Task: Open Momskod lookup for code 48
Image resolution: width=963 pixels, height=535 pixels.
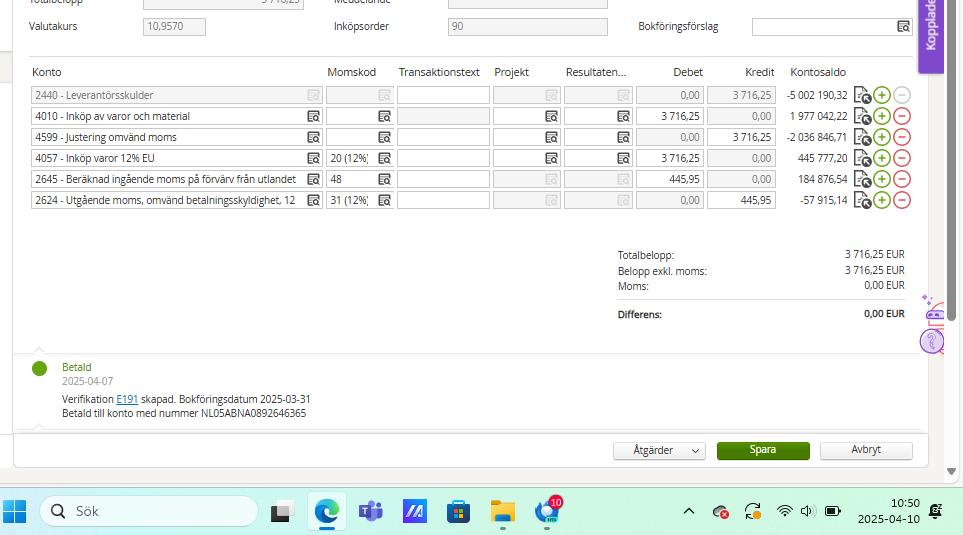Action: click(384, 179)
